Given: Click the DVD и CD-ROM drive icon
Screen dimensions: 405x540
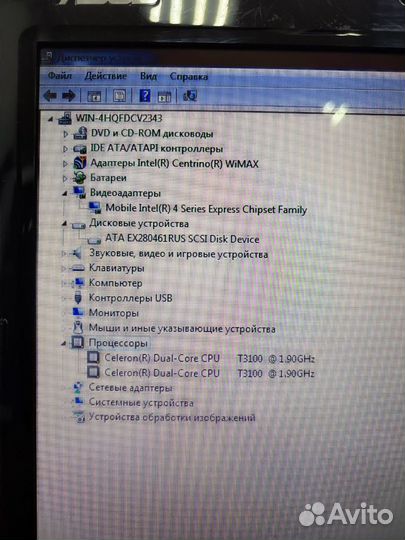Looking at the screenshot, I should tap(80, 133).
